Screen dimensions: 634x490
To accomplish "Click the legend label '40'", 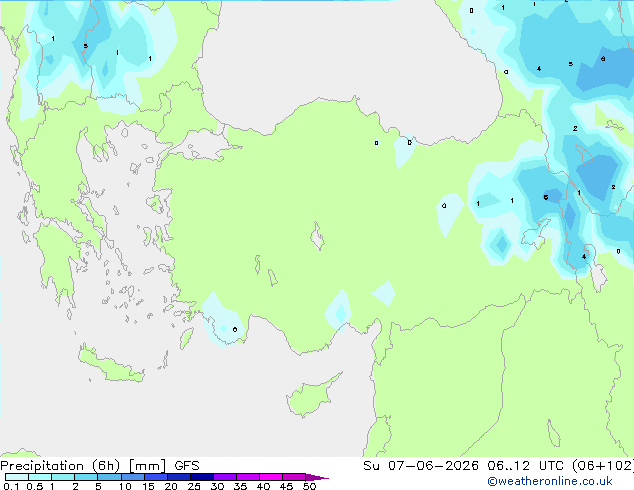I will click(263, 486).
